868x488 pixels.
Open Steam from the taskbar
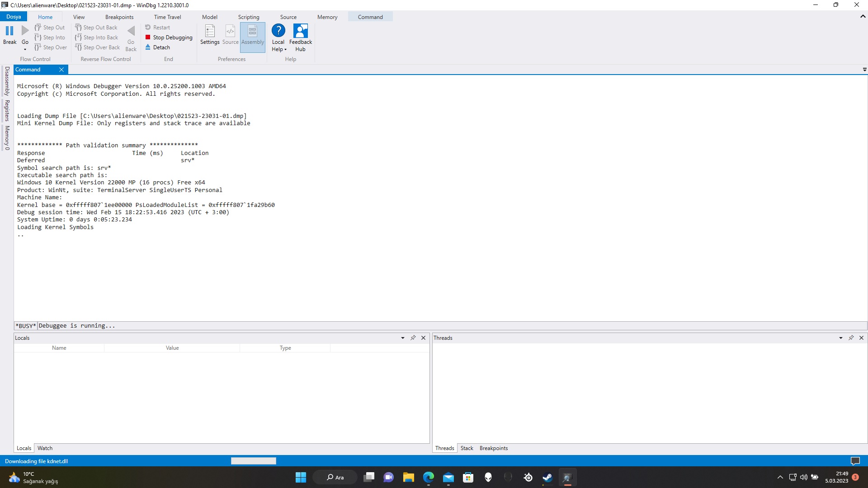coord(547,477)
